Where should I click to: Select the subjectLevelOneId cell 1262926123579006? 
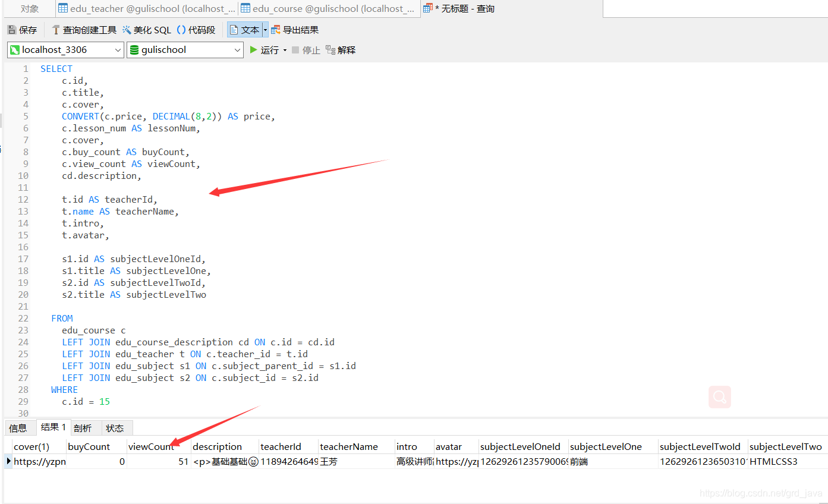pos(523,461)
